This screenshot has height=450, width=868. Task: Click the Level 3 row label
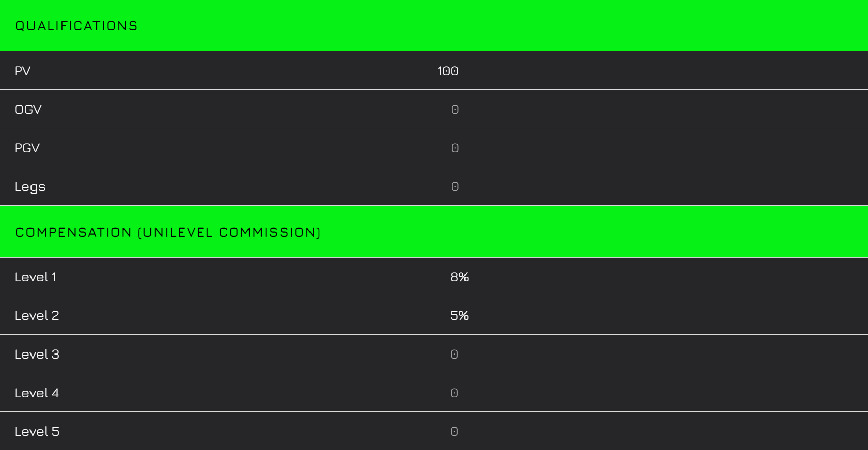pyautogui.click(x=37, y=354)
